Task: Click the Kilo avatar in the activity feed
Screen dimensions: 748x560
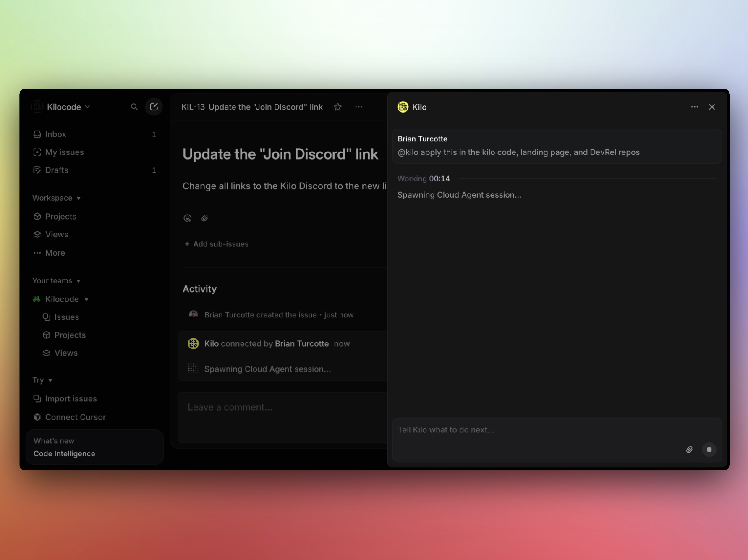Action: pyautogui.click(x=193, y=344)
